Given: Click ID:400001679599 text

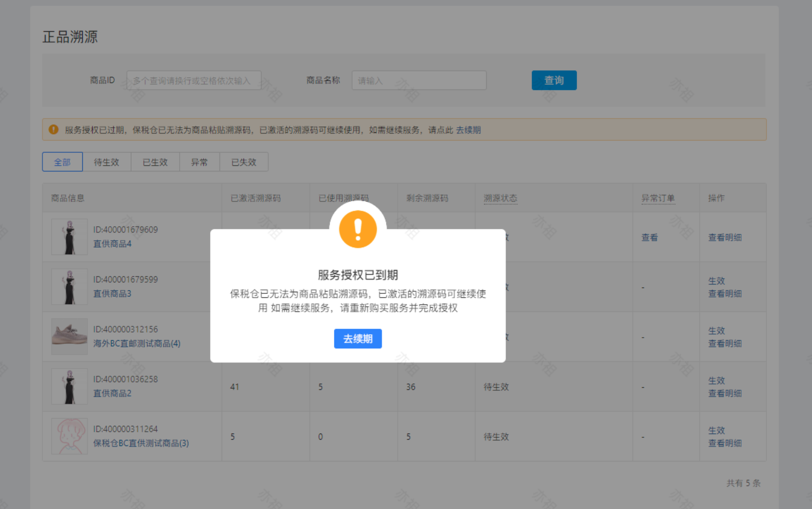Looking at the screenshot, I should [126, 279].
